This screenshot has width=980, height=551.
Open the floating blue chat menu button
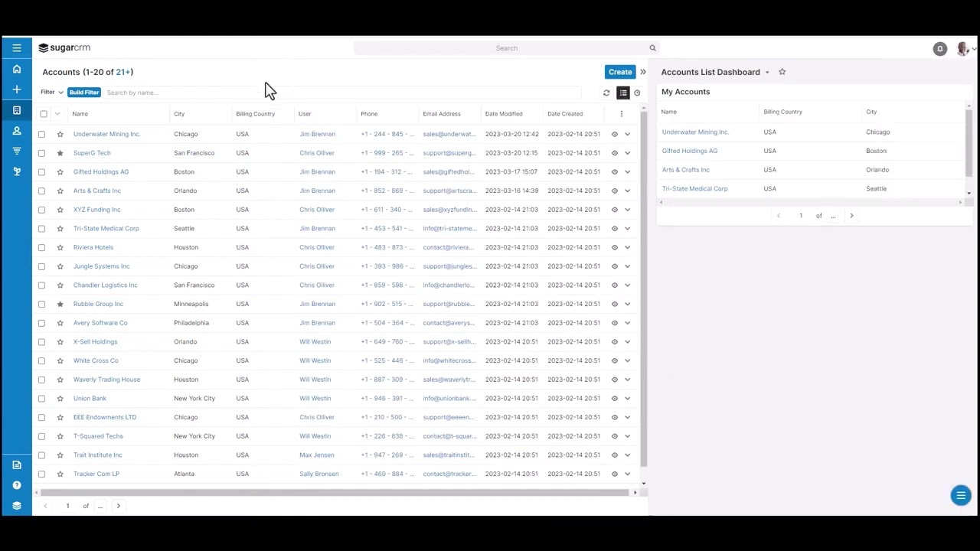pos(961,495)
